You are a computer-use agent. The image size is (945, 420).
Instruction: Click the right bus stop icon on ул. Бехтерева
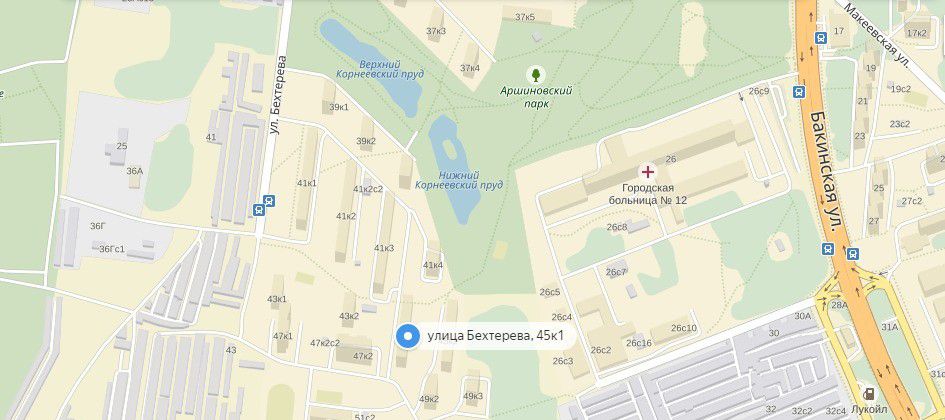click(269, 201)
